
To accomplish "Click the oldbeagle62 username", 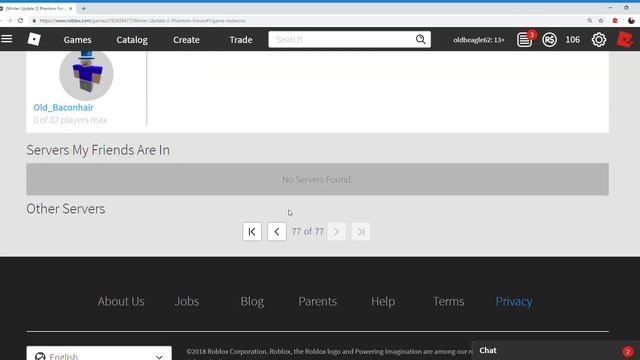I will 478,40.
